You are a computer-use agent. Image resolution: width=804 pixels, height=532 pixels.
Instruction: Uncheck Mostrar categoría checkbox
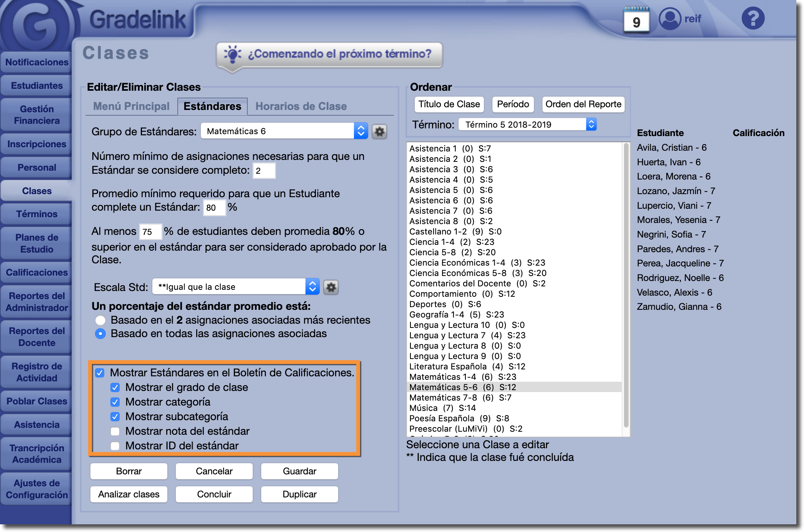[115, 402]
